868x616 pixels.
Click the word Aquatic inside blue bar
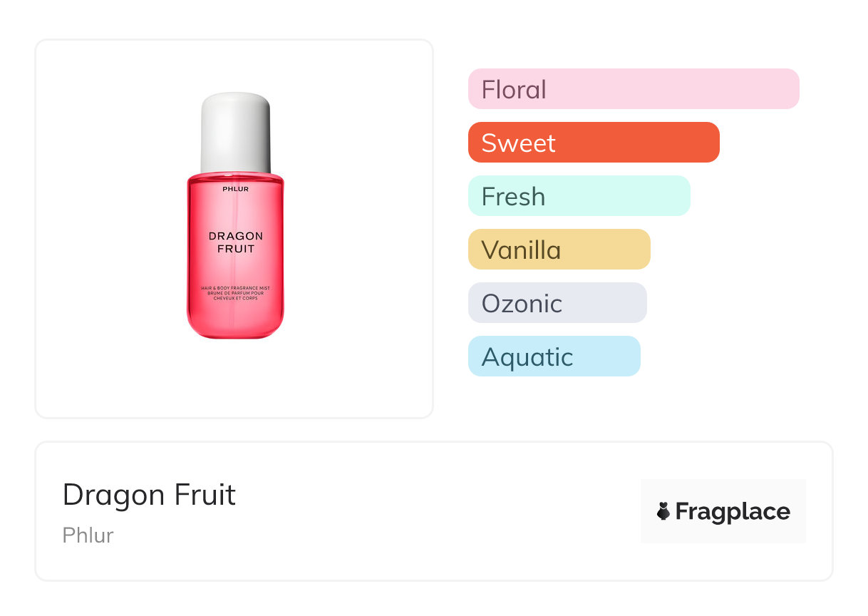527,356
